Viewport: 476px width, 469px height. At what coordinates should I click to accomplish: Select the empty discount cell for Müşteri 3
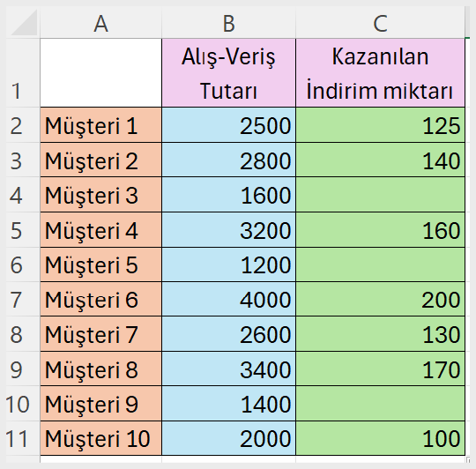pyautogui.click(x=380, y=195)
